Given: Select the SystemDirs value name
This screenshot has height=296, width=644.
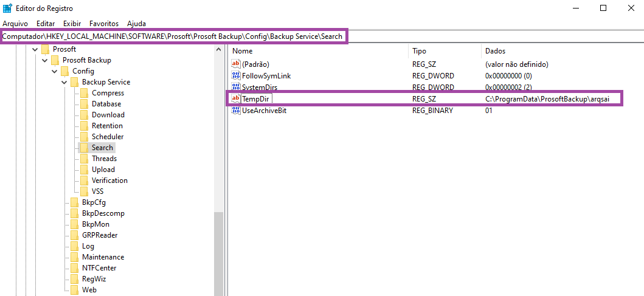Looking at the screenshot, I should tap(260, 87).
